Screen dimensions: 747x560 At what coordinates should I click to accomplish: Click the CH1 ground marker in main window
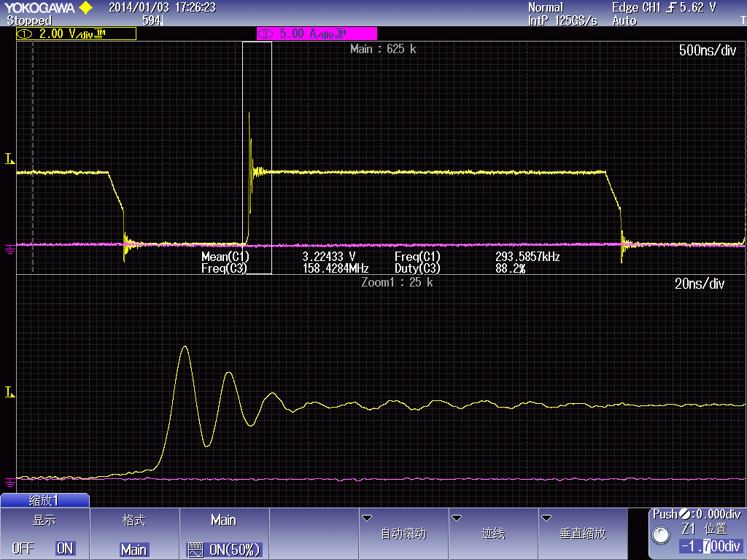[x=9, y=249]
